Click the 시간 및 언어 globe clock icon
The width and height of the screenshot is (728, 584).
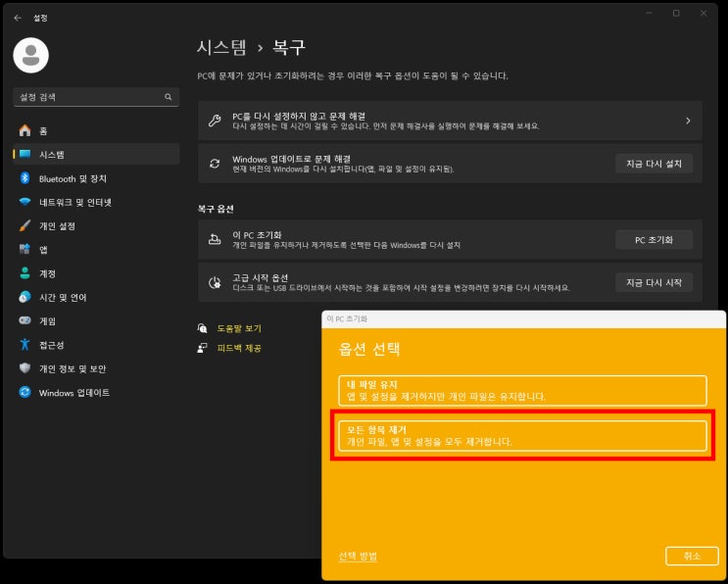point(25,297)
